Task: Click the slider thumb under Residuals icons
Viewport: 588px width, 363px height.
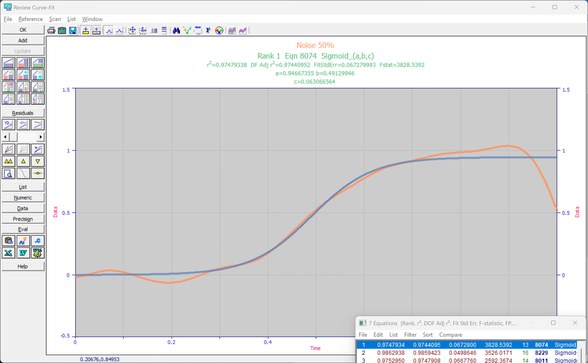Action: click(x=13, y=137)
